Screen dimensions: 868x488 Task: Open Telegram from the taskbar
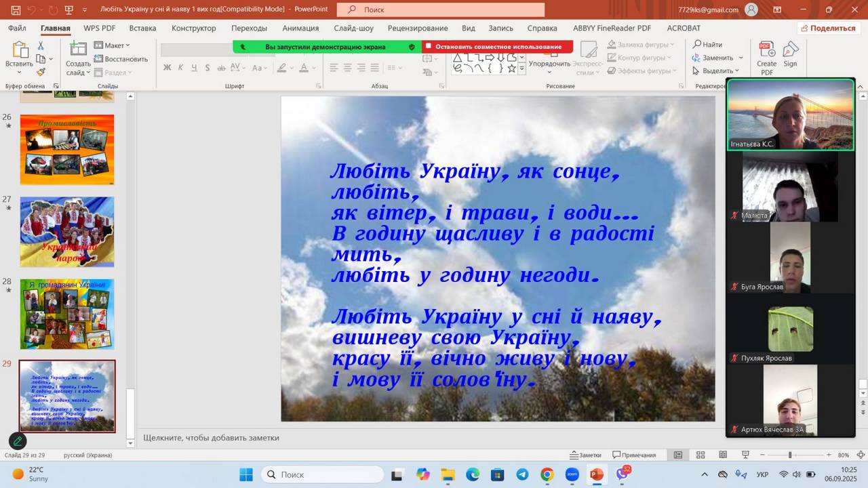[x=522, y=474]
